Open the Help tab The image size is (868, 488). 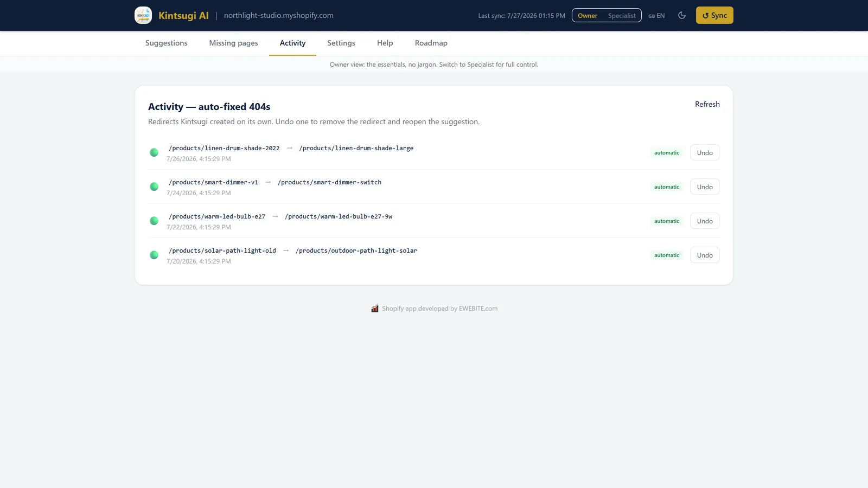click(385, 43)
